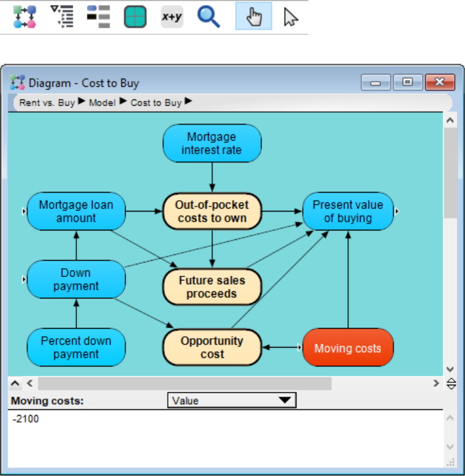
Task: Select Present value of buying node
Action: click(348, 212)
